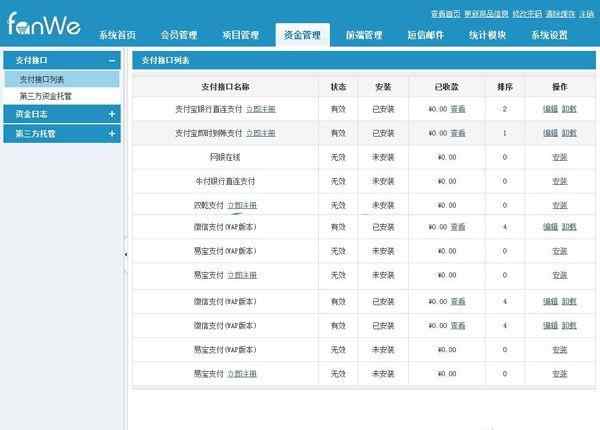The height and width of the screenshot is (430, 600).
Task: Click the ¥0.00 amount in 网银在线 row
Action: click(x=447, y=157)
